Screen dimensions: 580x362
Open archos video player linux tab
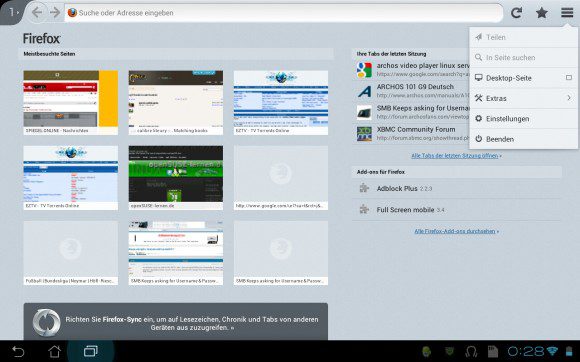411,70
